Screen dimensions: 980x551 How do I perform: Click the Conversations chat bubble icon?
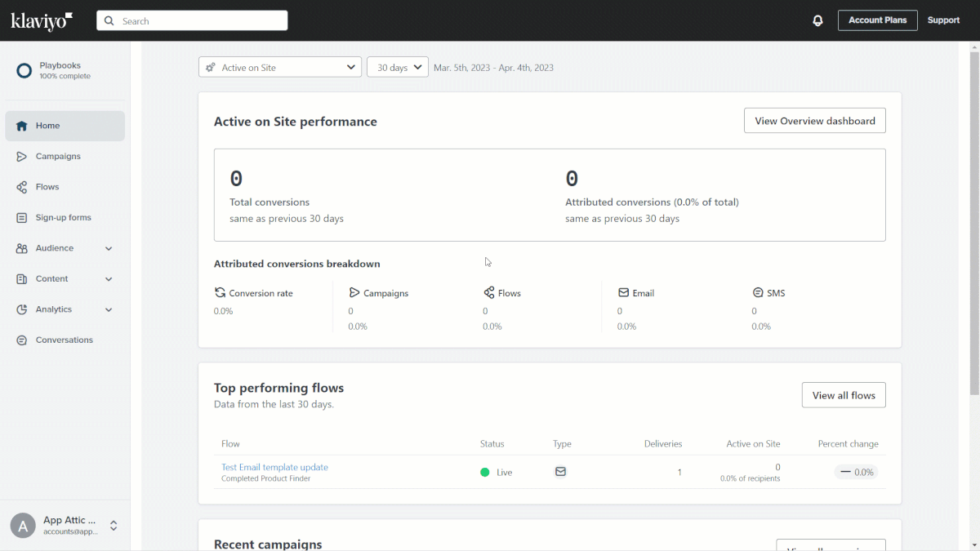click(22, 340)
